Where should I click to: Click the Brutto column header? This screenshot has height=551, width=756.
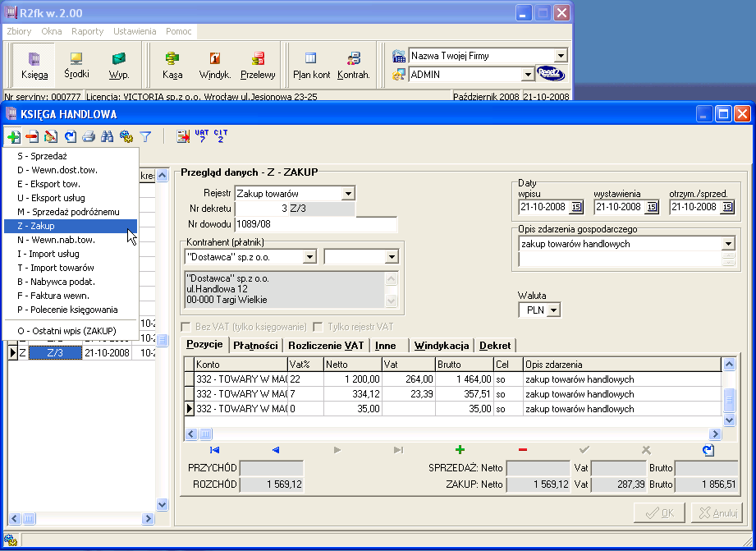coord(465,365)
